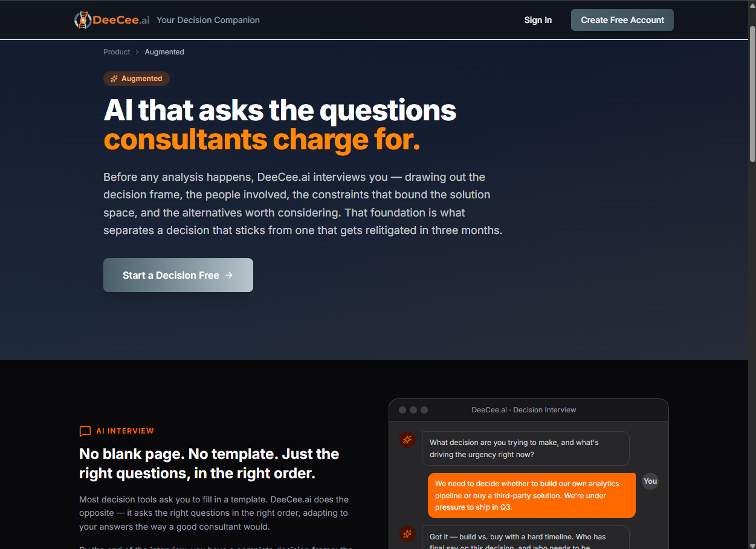The height and width of the screenshot is (549, 756).
Task: Click the 'DeeCee.ai · Decision Interview' window title
Action: point(524,410)
